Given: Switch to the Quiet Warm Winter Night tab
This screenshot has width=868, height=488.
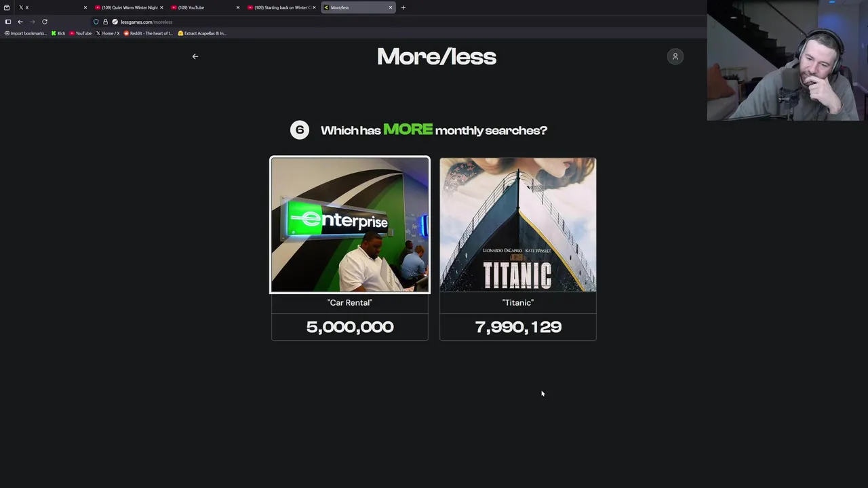Looking at the screenshot, I should point(126,7).
